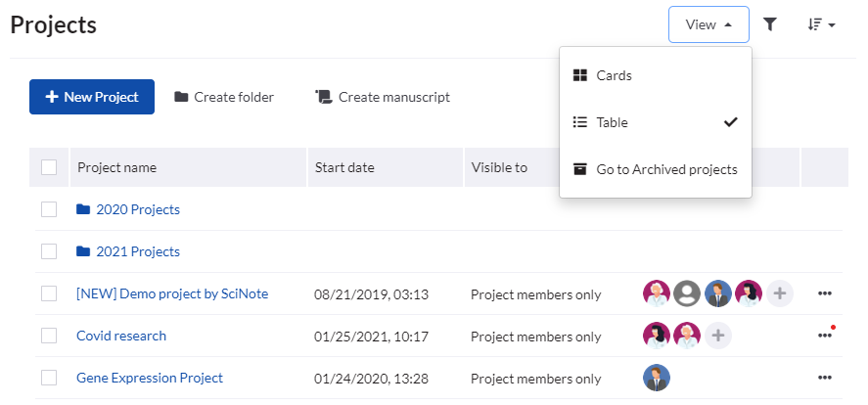Image resolution: width=868 pixels, height=405 pixels.
Task: Toggle the select-all header checkbox
Action: 49,167
